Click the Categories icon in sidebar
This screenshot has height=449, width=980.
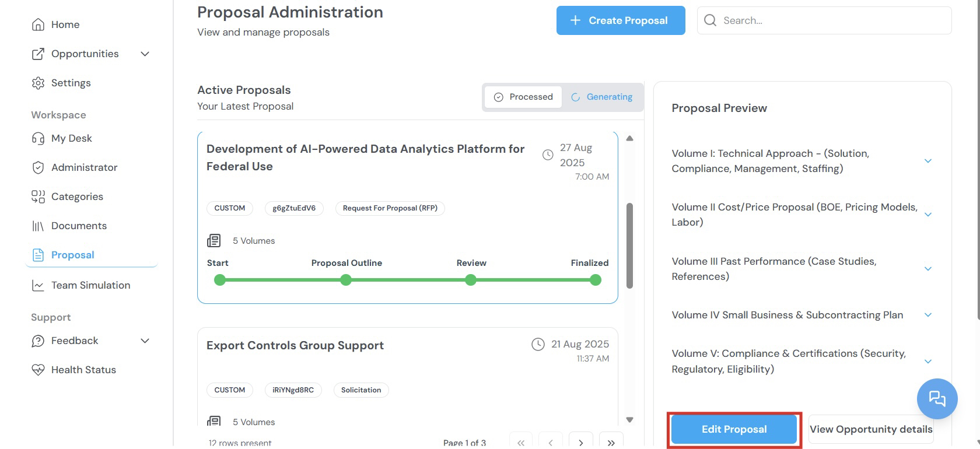[38, 197]
